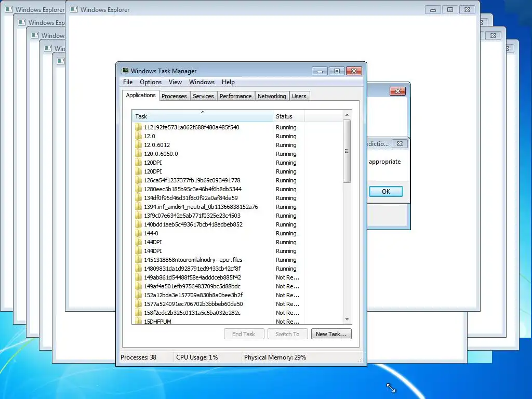Click the folder icon of task 120.0.6050.0

[138, 154]
